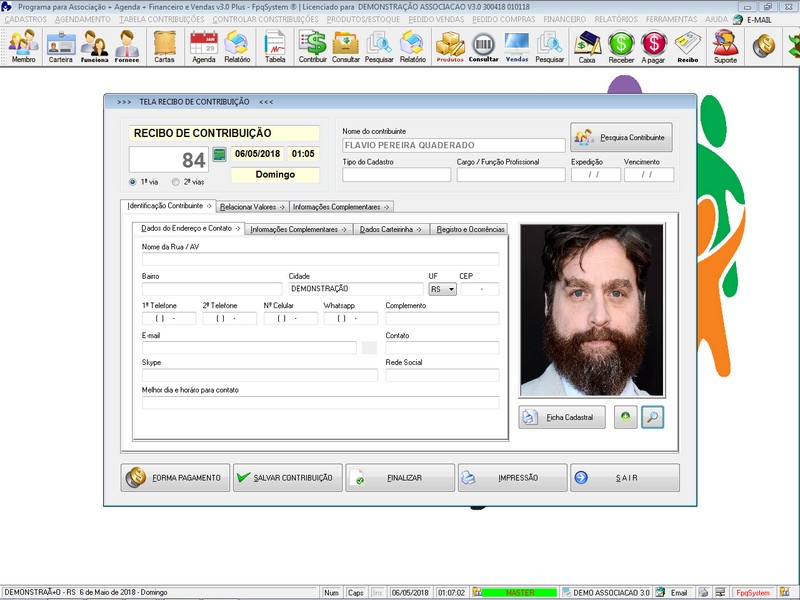The width and height of the screenshot is (800, 600).
Task: Open the Carteira toolbar icon
Action: pyautogui.click(x=61, y=46)
